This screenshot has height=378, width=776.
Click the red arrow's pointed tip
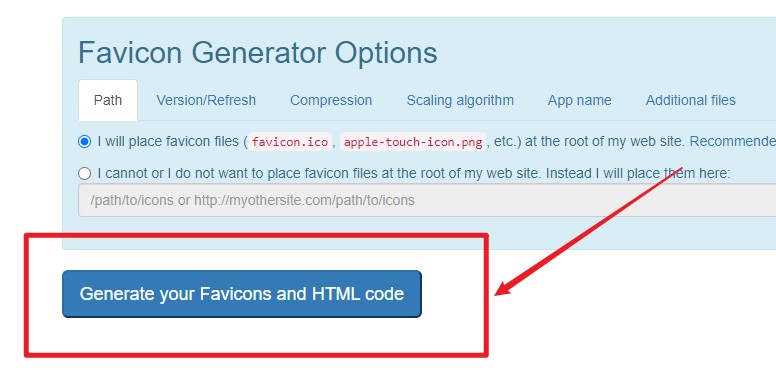point(498,293)
